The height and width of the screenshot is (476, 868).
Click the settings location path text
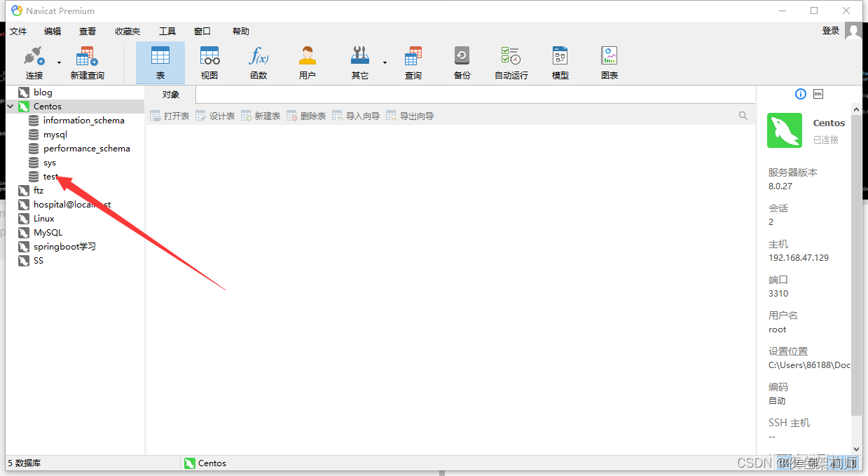pyautogui.click(x=809, y=365)
